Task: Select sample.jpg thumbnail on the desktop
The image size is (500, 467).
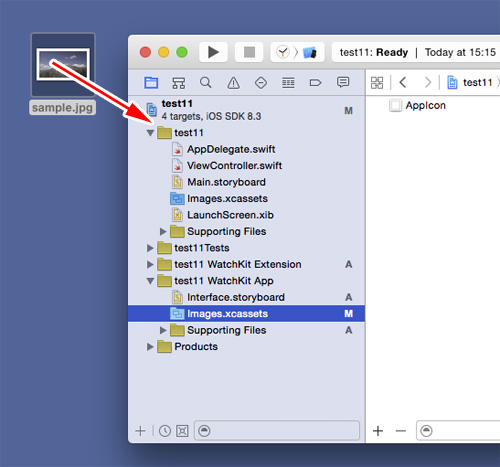Action: tap(63, 65)
